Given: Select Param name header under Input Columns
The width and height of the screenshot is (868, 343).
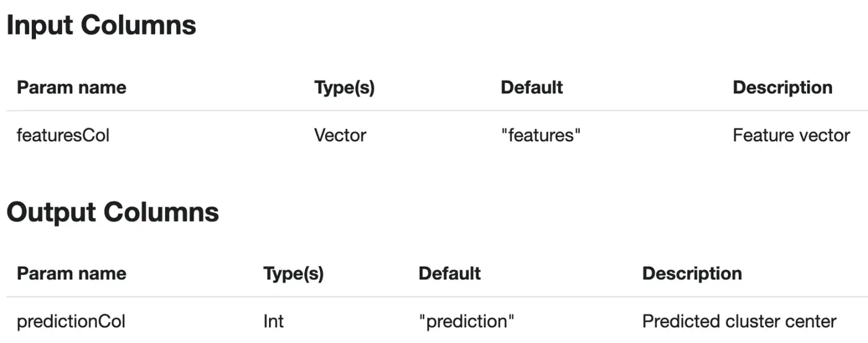Looking at the screenshot, I should (71, 87).
